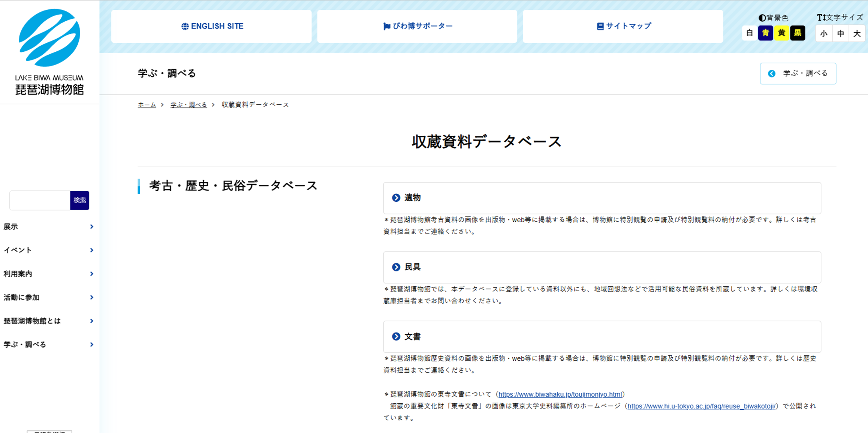The image size is (868, 433).
Task: Set text size to 大
Action: click(x=857, y=33)
